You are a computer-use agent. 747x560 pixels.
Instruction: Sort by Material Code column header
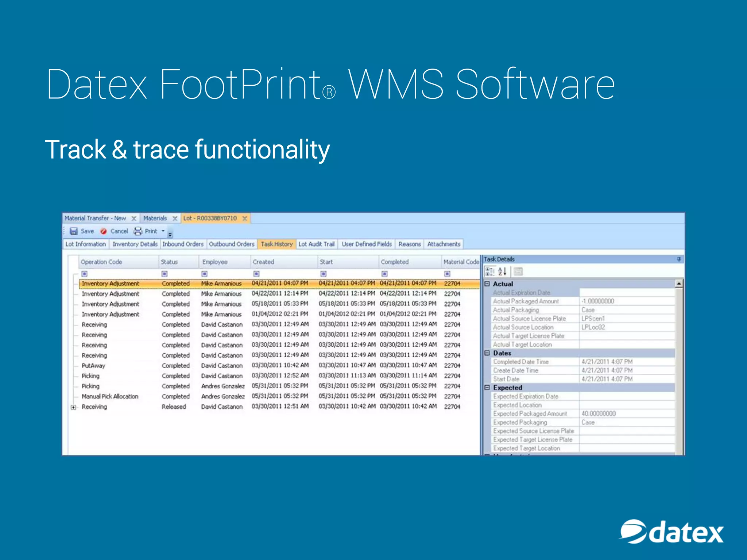461,262
